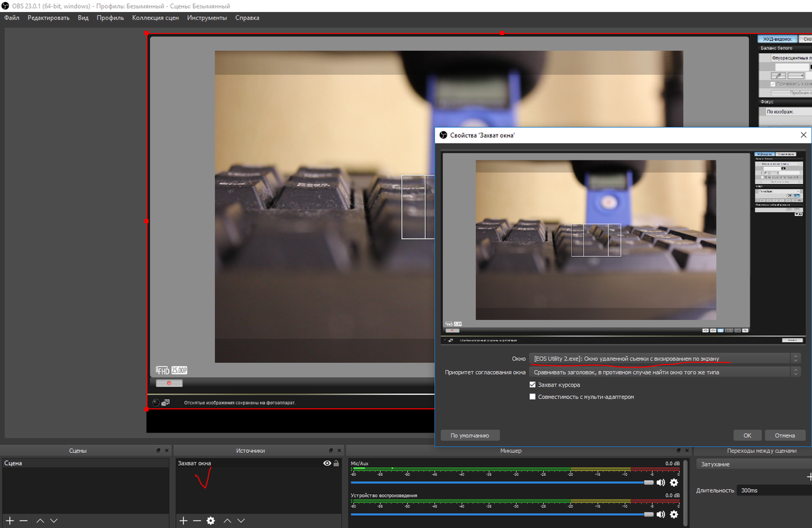The image size is (812, 528).
Task: Lock the Захват окна source
Action: (x=336, y=463)
